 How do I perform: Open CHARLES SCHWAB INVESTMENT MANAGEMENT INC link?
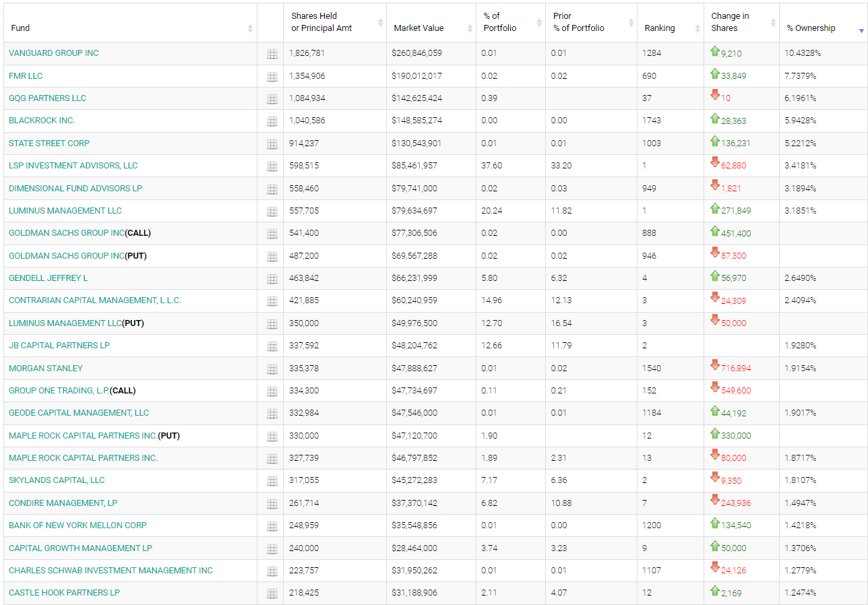point(111,571)
